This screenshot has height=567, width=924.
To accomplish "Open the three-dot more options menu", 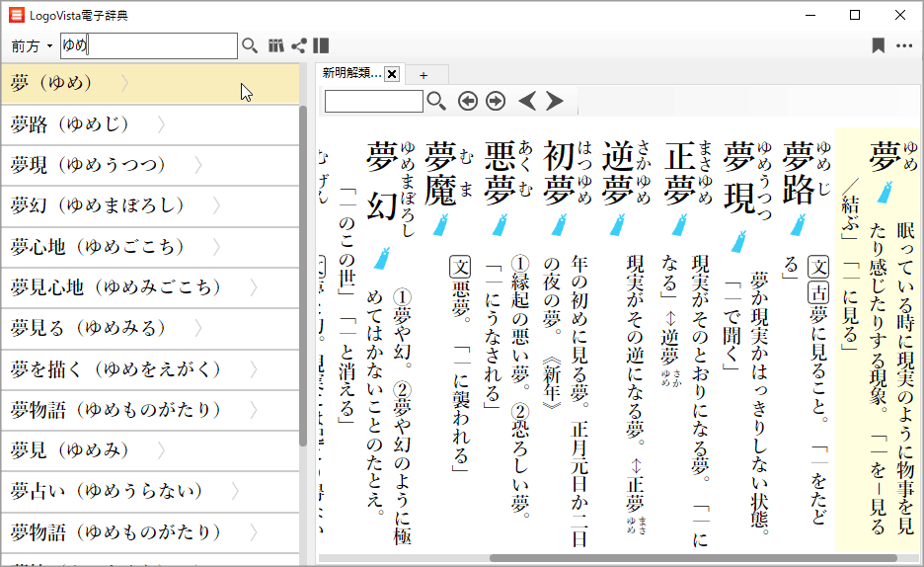I will click(904, 45).
